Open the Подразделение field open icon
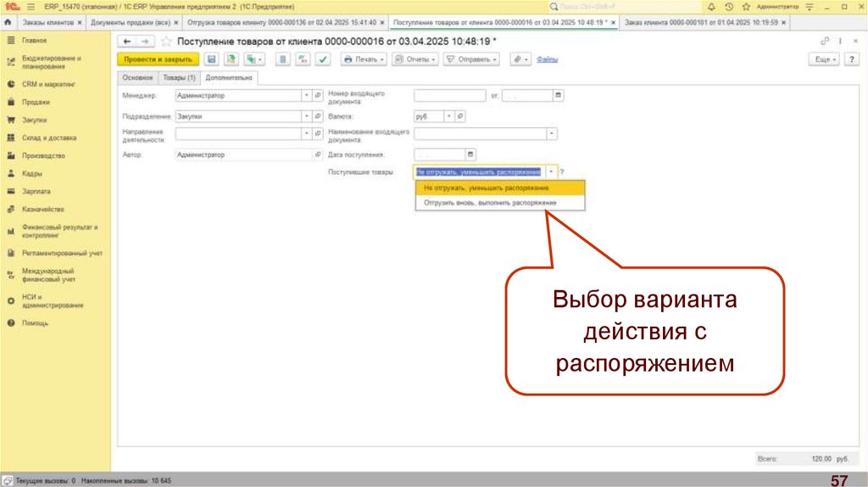 tap(318, 116)
